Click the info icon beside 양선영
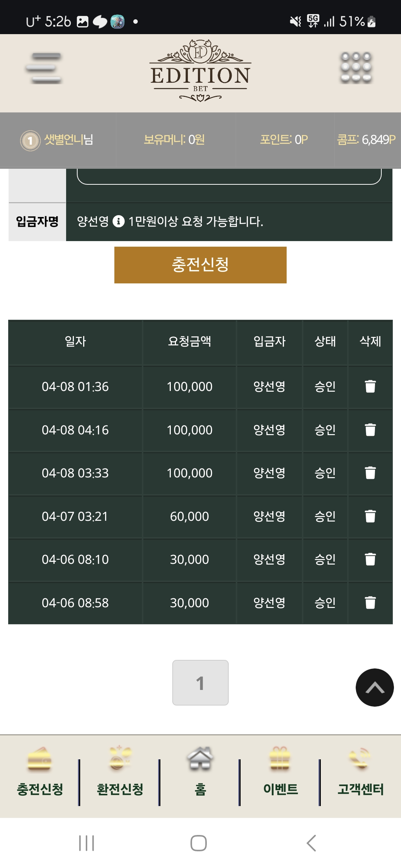Viewport: 401px width, 868px height. (118, 221)
